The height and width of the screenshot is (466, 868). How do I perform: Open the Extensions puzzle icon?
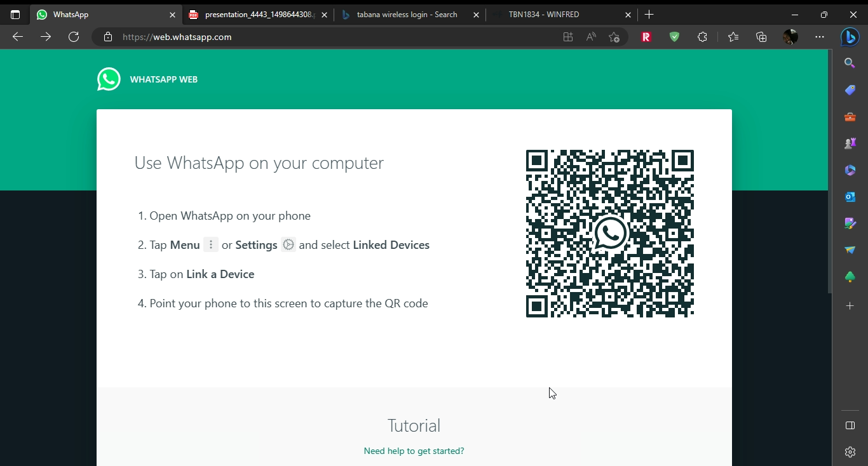point(702,37)
